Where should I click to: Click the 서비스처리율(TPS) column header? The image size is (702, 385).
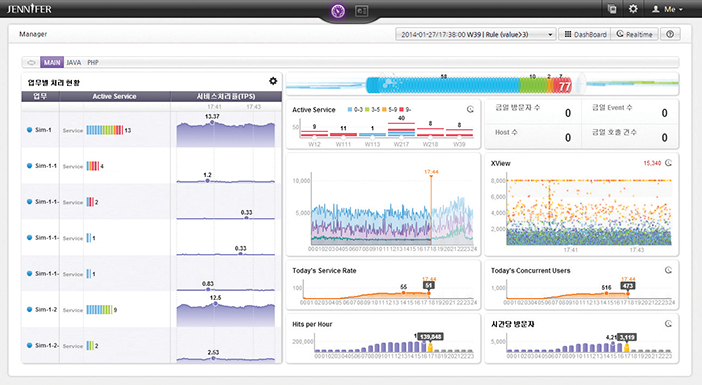tap(226, 96)
